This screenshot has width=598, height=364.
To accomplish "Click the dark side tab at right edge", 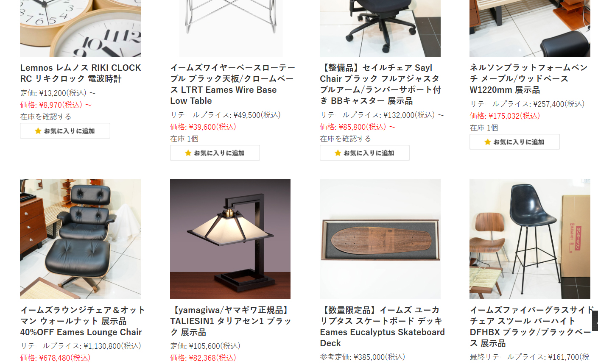I will pos(595,321).
